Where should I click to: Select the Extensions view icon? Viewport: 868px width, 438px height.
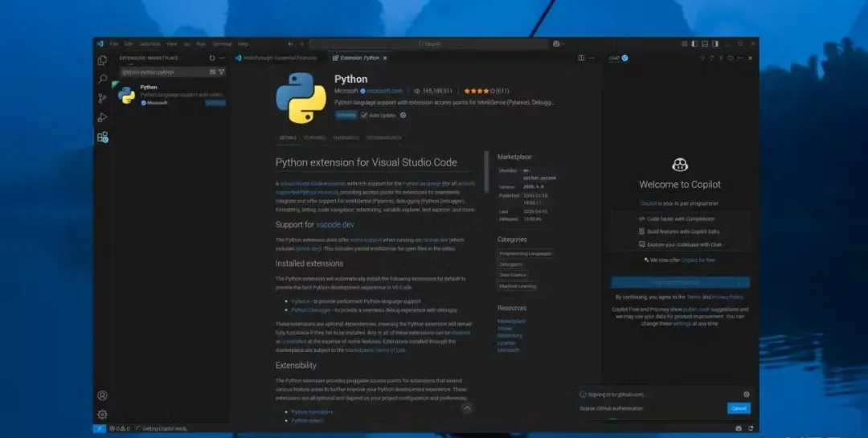tap(102, 137)
